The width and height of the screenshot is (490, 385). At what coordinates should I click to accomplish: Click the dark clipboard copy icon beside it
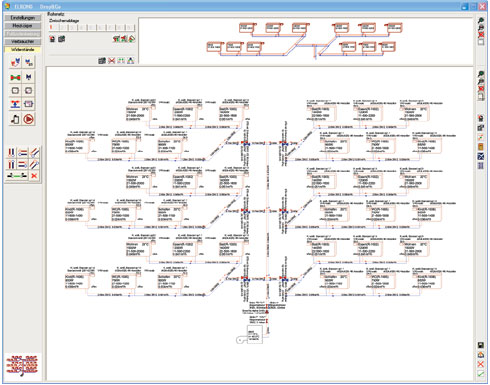[x=62, y=39]
